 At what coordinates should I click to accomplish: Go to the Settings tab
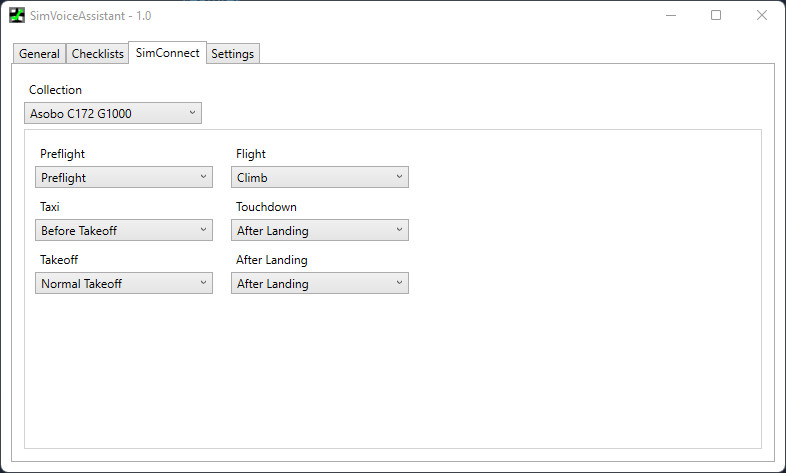pos(233,54)
